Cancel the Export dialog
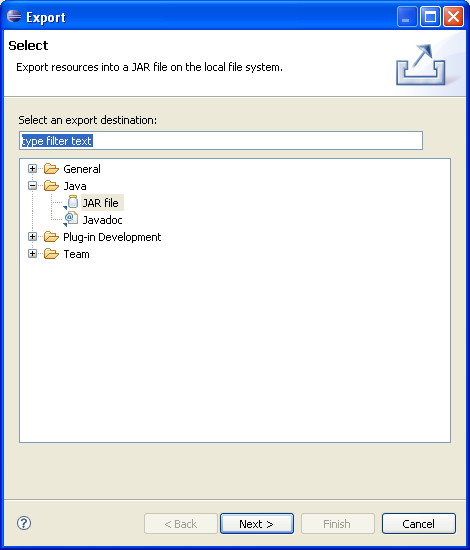This screenshot has width=470, height=550. pyautogui.click(x=419, y=524)
